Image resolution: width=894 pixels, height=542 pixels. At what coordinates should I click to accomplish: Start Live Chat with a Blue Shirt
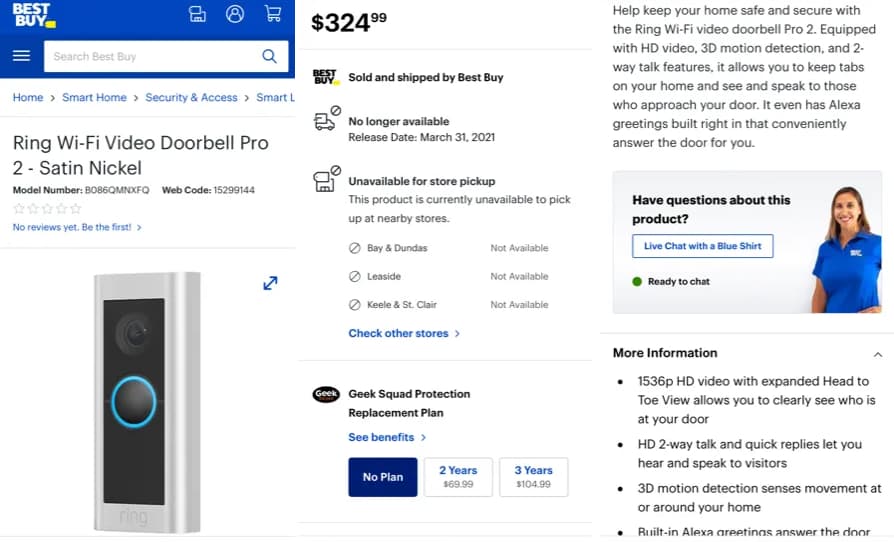click(702, 246)
